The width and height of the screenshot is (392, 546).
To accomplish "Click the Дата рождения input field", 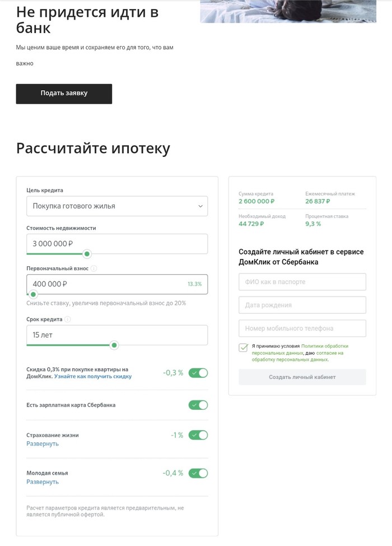I will (x=302, y=305).
